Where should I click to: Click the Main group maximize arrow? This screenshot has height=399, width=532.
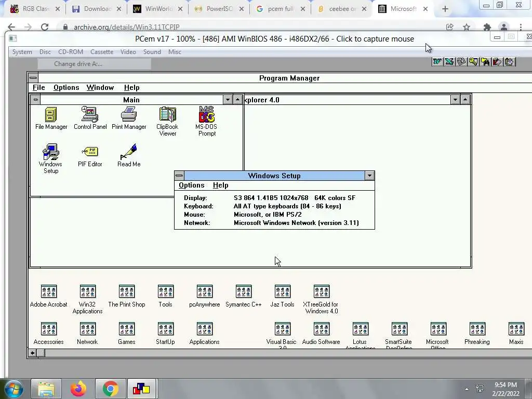(238, 100)
